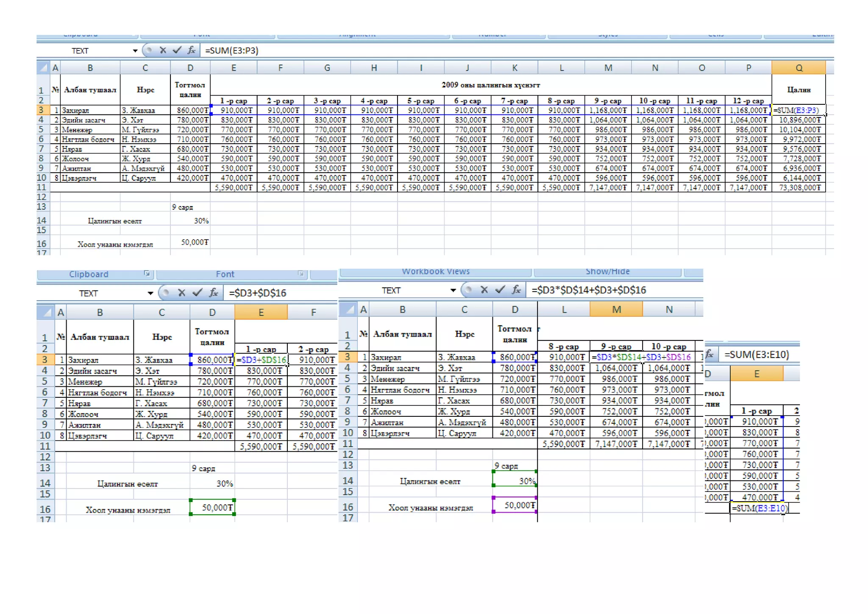Click Insert Function fx beside the =SUM(E3:P3) formula
The image size is (868, 614).
[x=192, y=50]
